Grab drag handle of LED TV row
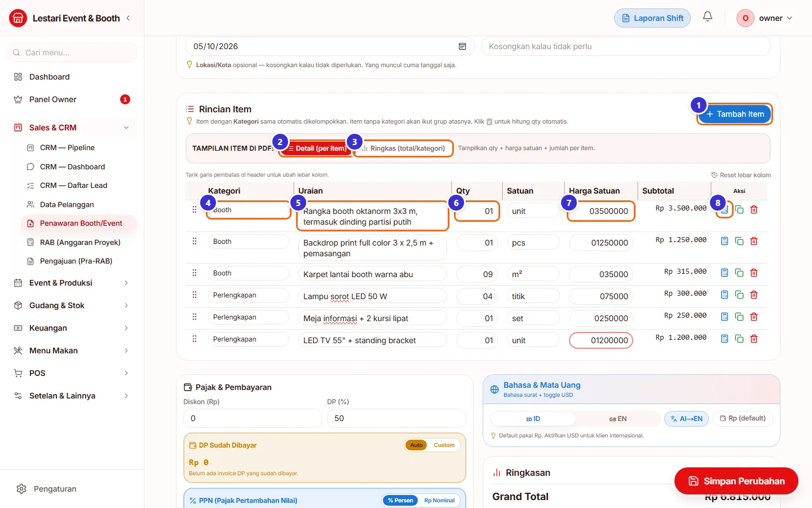The image size is (812, 508). pos(195,339)
